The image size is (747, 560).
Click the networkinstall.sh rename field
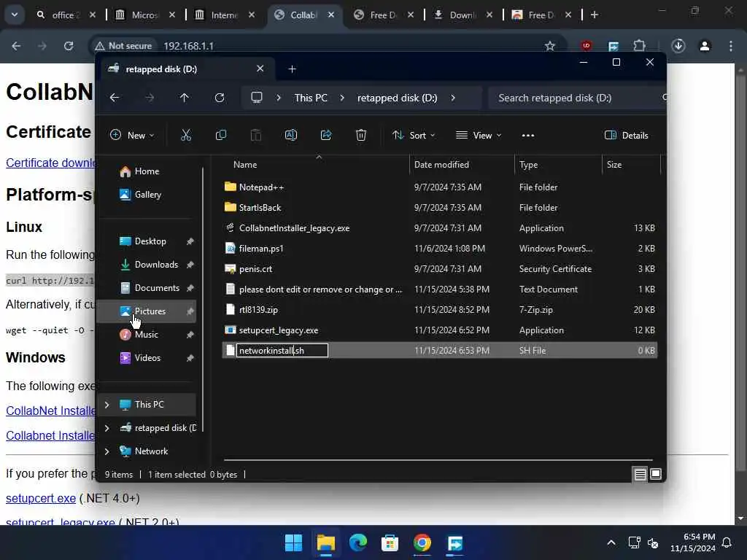(282, 351)
